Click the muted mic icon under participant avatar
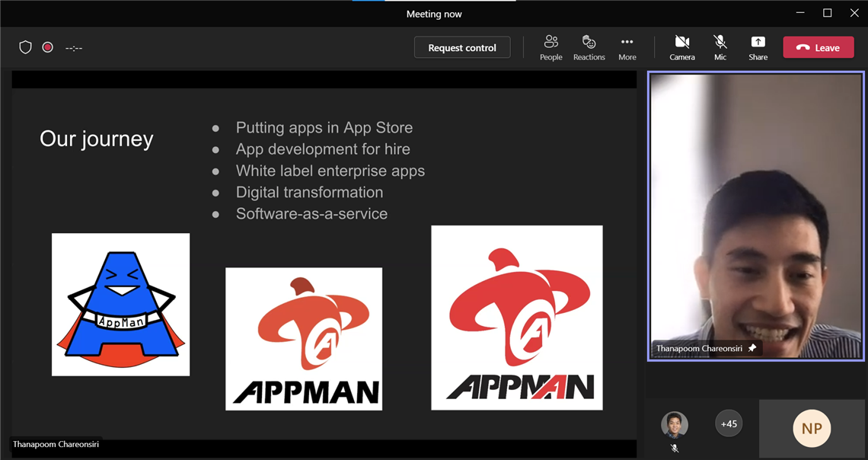 pos(674,449)
